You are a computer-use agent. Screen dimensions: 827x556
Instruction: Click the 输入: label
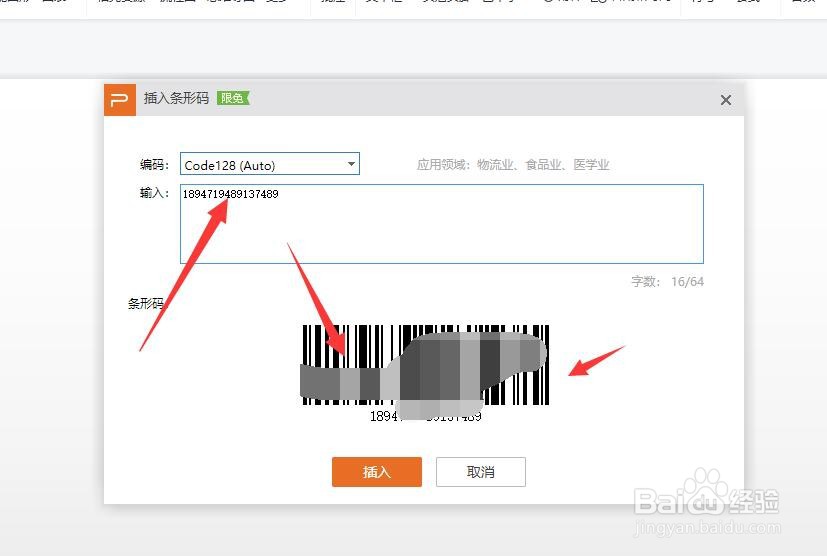(x=154, y=193)
